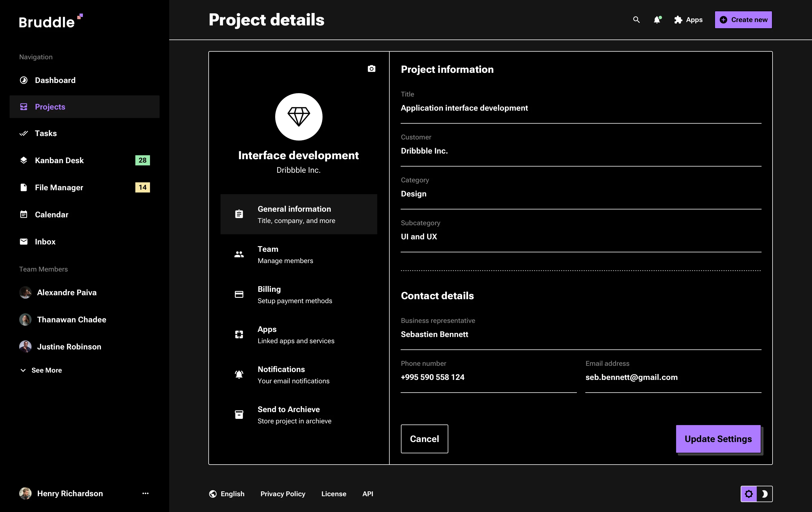Click the Inbox envelope icon
812x512 pixels.
[23, 241]
